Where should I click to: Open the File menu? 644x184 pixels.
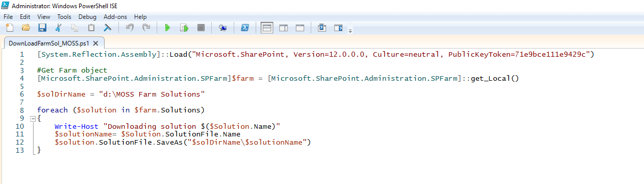(8, 17)
